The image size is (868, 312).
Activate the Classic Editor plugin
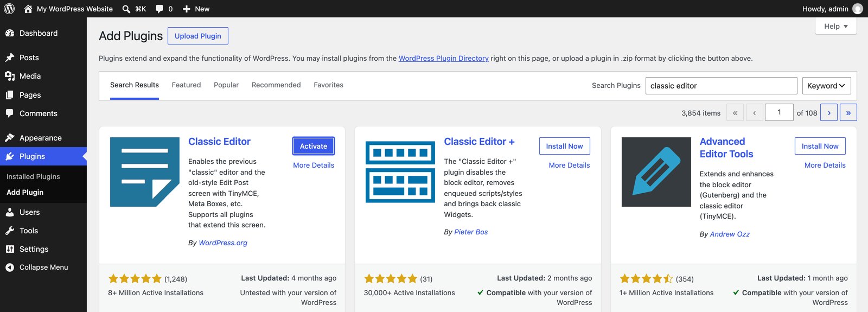(314, 146)
